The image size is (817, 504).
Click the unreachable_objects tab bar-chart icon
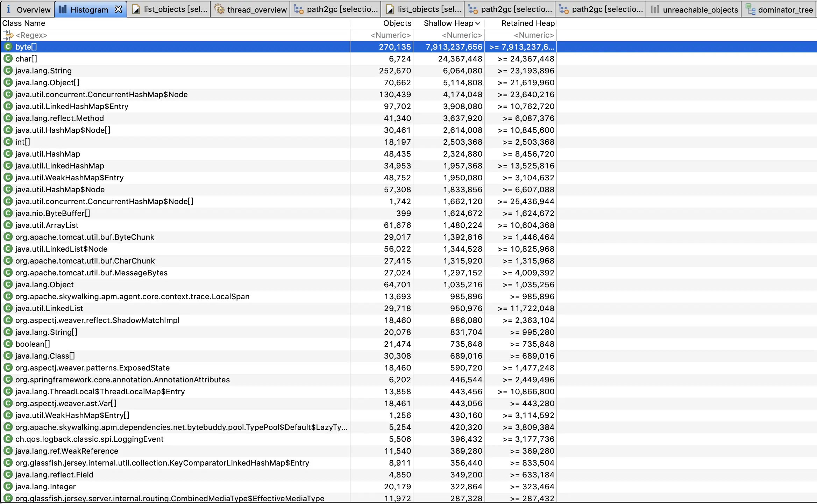pyautogui.click(x=655, y=9)
